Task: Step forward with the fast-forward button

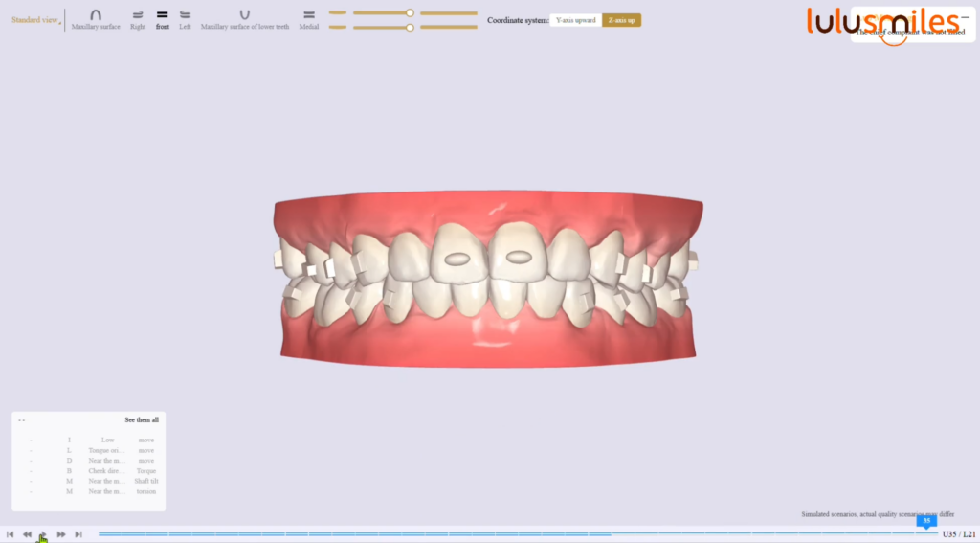Action: [61, 534]
